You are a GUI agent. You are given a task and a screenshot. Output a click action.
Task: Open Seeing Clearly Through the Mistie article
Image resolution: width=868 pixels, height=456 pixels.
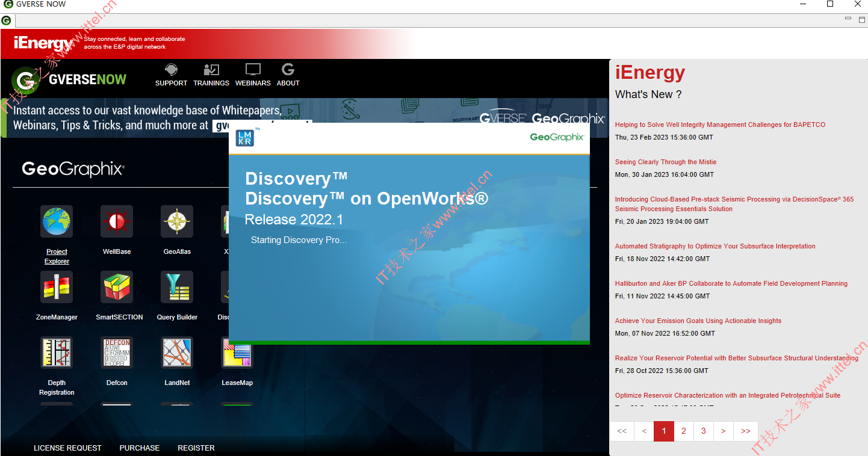pos(666,162)
